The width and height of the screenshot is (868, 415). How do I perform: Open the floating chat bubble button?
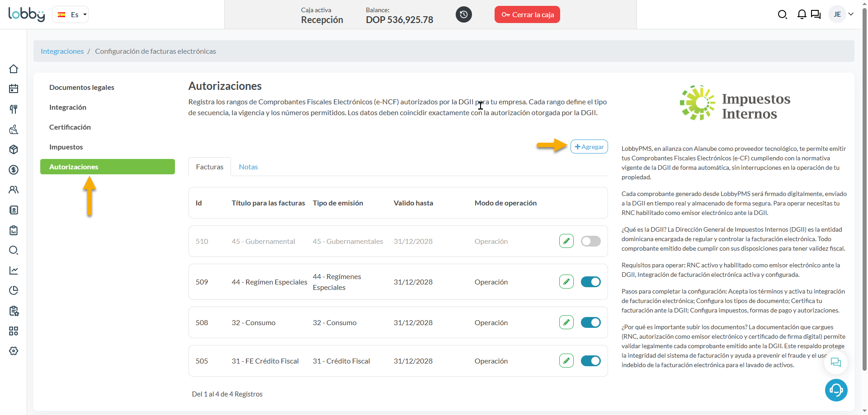tap(836, 363)
